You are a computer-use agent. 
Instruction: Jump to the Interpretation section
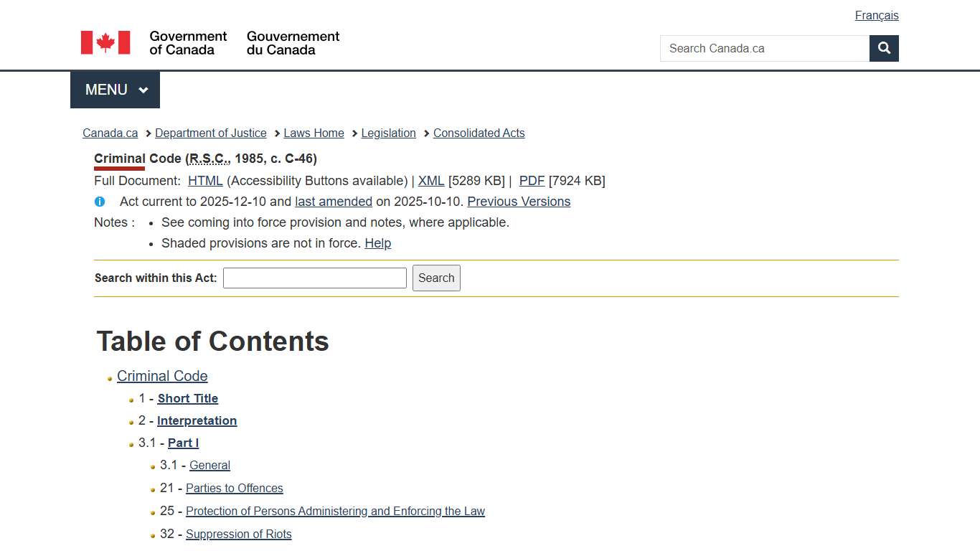(x=197, y=421)
